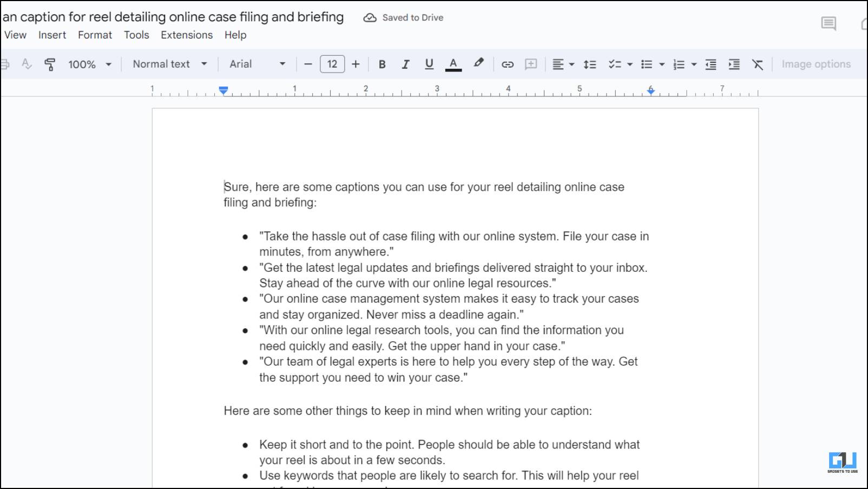Click the Saved to Drive status

pos(413,17)
